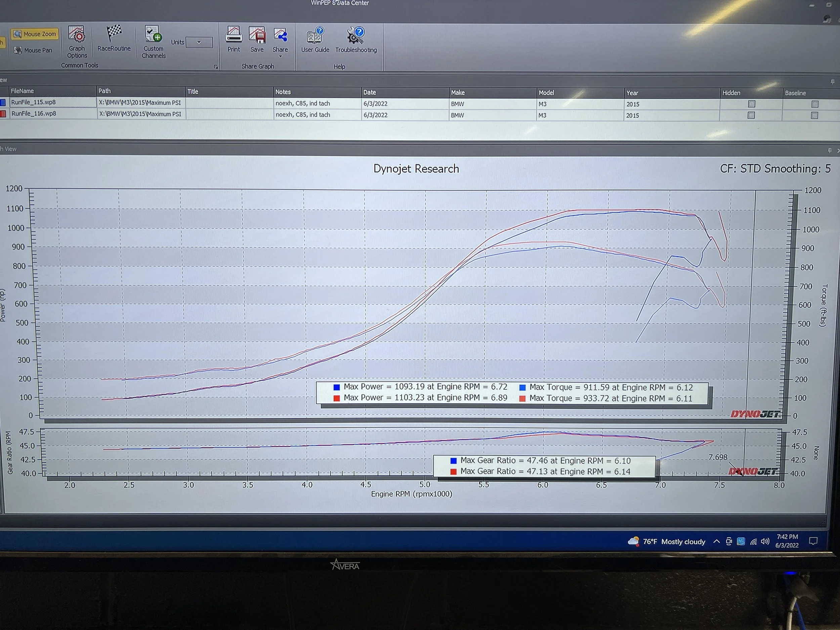Open the notification center icon
Screen dimensions: 840x630
tap(813, 541)
